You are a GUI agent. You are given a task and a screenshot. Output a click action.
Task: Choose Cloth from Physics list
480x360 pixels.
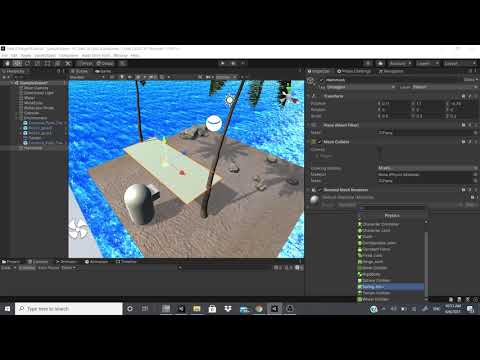pos(391,237)
